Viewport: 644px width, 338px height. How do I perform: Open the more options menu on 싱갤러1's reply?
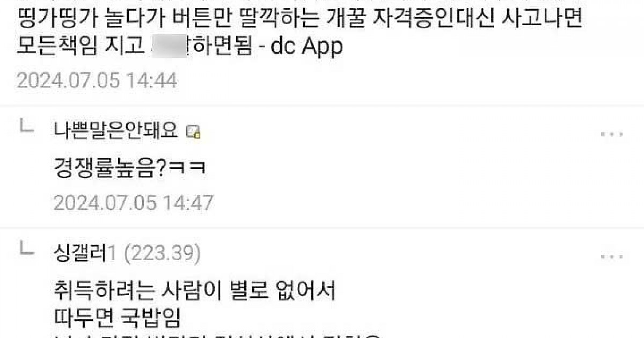[x=611, y=257]
